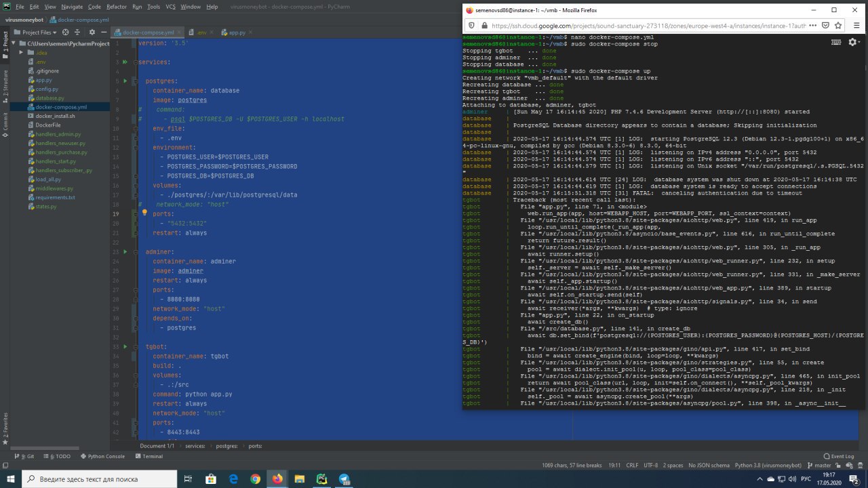Switch to the app.py editor tab
868x488 pixels.
(x=237, y=32)
